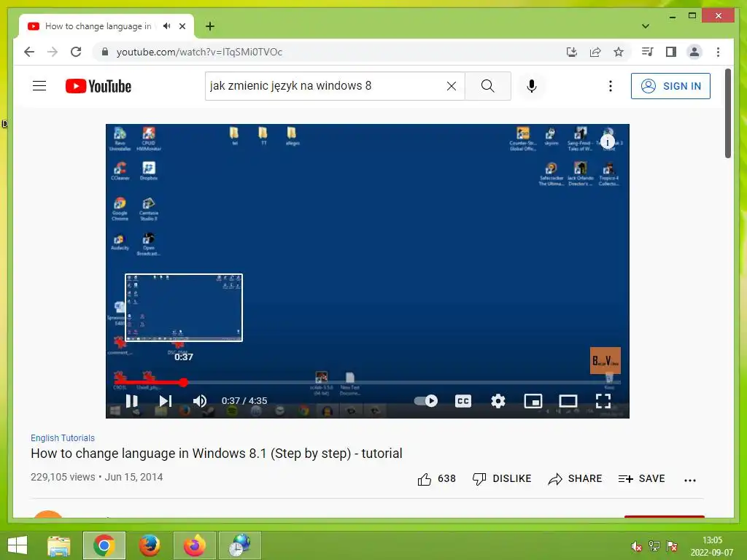The image size is (747, 560).
Task: Open the Chrome three-dot menu
Action: (x=718, y=52)
